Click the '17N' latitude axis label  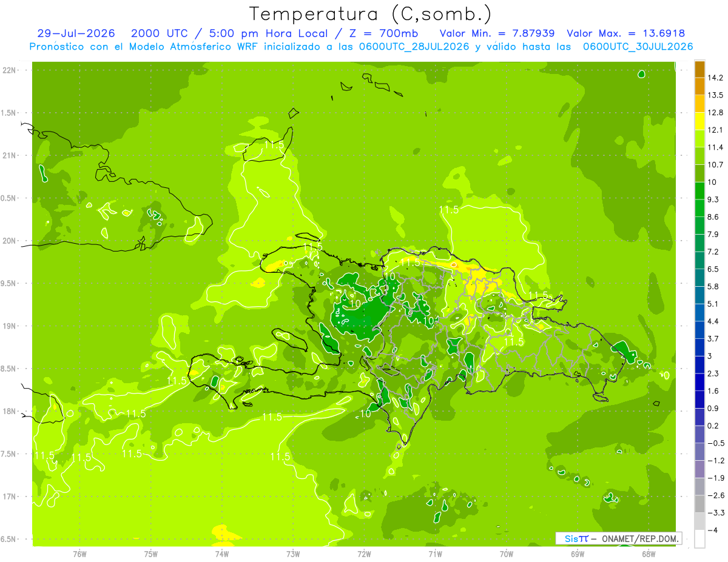9,497
